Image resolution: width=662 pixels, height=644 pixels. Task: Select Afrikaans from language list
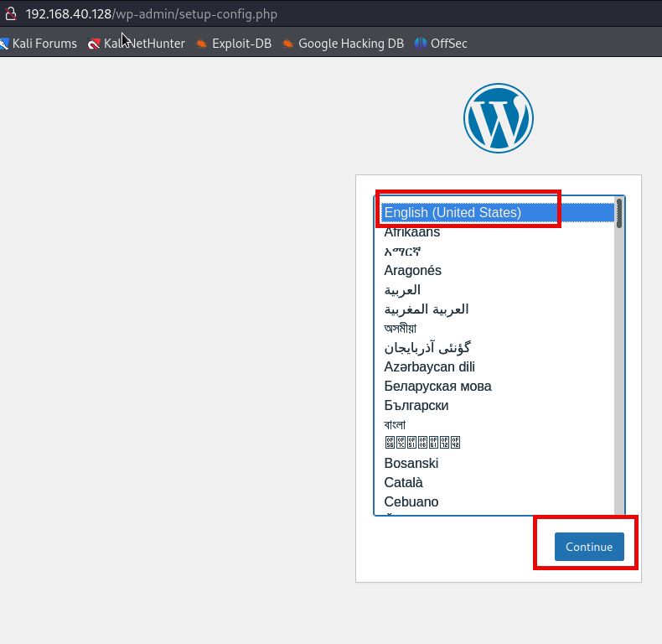point(412,232)
